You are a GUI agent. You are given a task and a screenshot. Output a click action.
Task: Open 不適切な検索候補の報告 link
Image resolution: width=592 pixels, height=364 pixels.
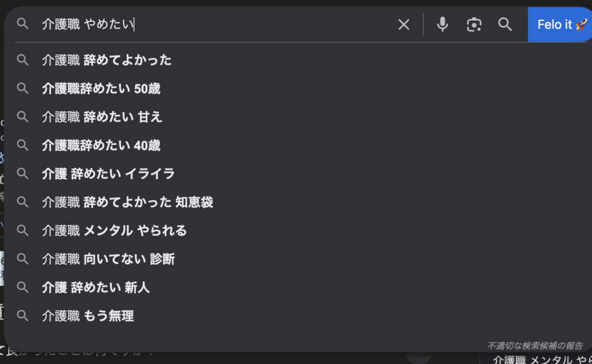click(535, 346)
